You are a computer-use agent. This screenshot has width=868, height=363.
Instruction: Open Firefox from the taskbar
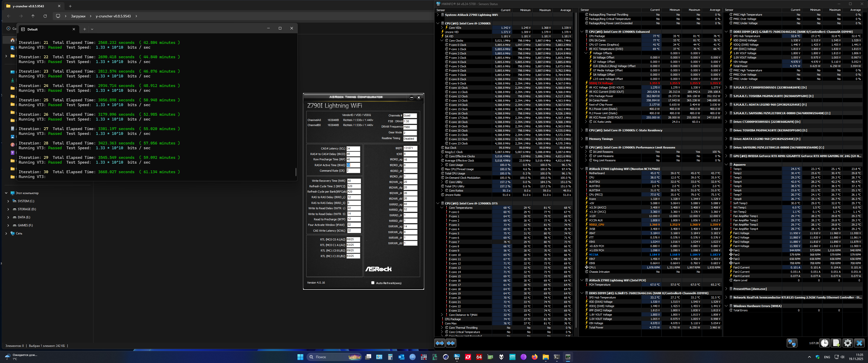pos(534,357)
